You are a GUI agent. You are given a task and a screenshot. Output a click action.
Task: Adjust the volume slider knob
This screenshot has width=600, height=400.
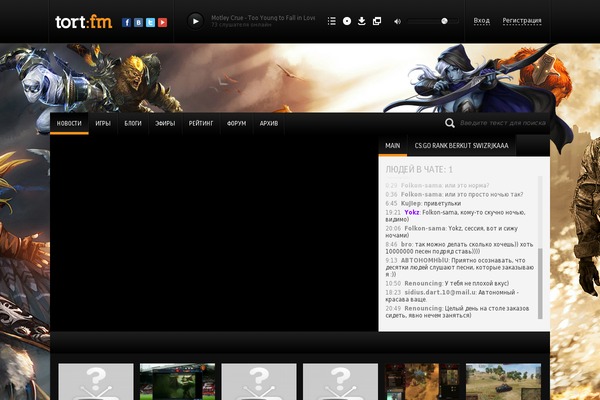444,21
